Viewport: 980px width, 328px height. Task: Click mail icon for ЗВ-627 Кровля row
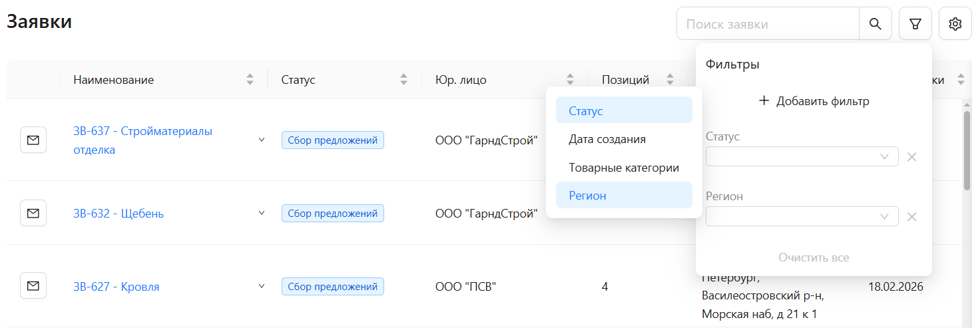pos(33,286)
